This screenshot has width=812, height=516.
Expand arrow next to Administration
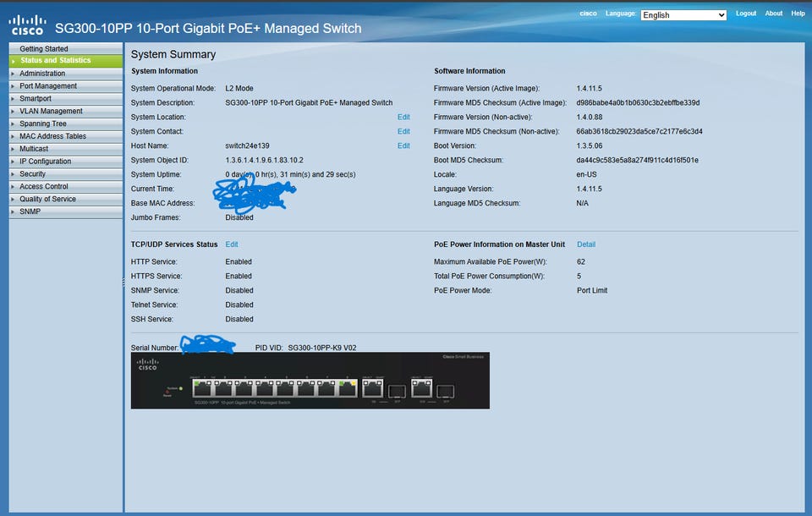pyautogui.click(x=13, y=74)
